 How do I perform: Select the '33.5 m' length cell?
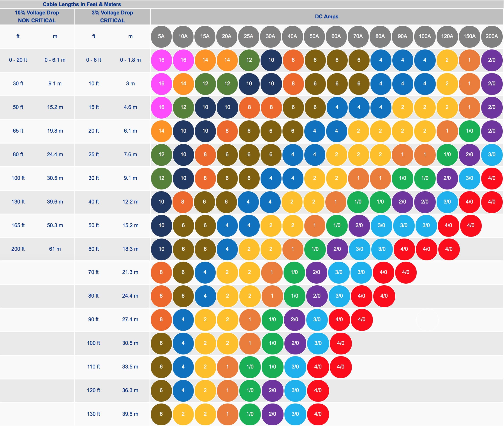[130, 367]
